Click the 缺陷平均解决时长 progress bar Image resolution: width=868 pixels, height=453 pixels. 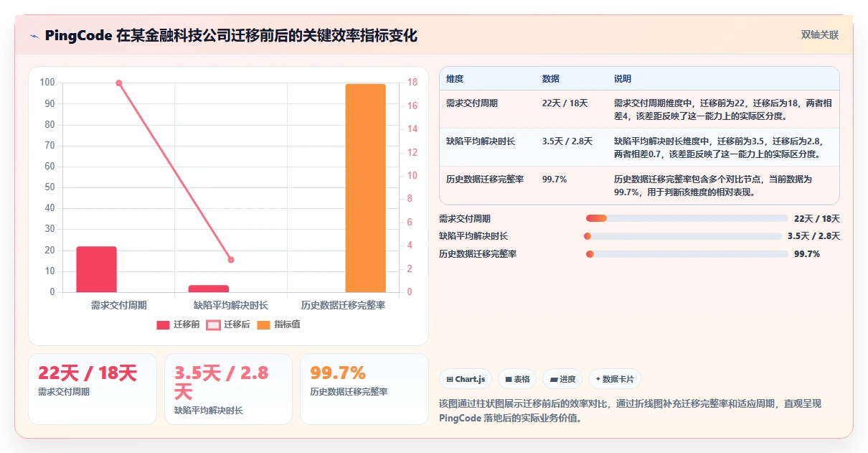click(x=684, y=236)
